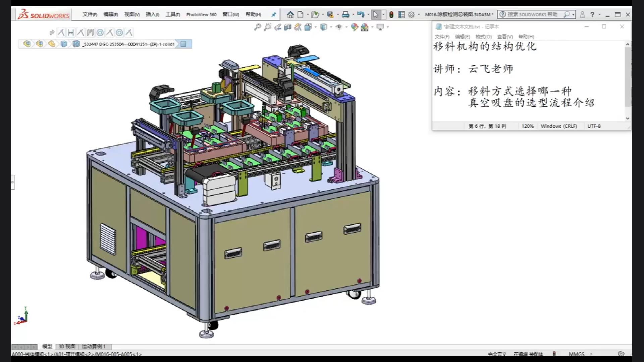Click the SolidWorks Help question mark
This screenshot has width=644, height=362.
592,14
